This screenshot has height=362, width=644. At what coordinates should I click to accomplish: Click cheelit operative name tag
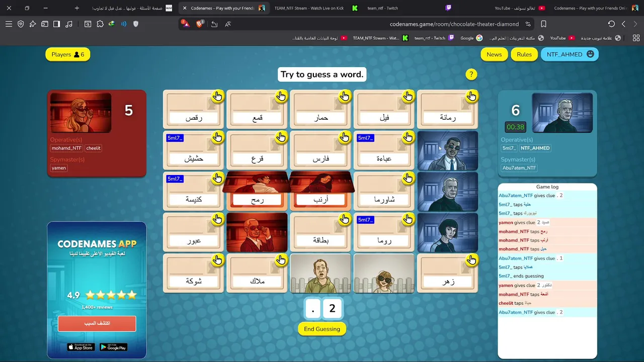[x=93, y=148]
